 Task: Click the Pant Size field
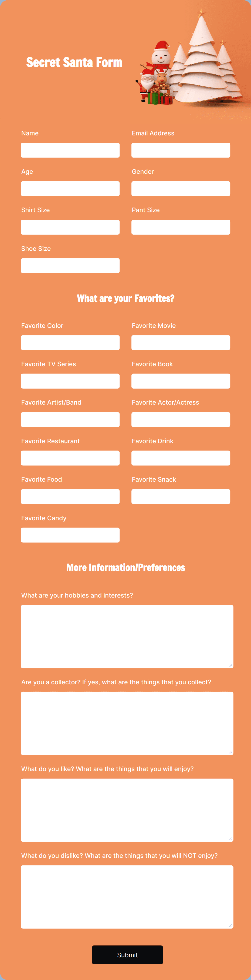coord(181,227)
